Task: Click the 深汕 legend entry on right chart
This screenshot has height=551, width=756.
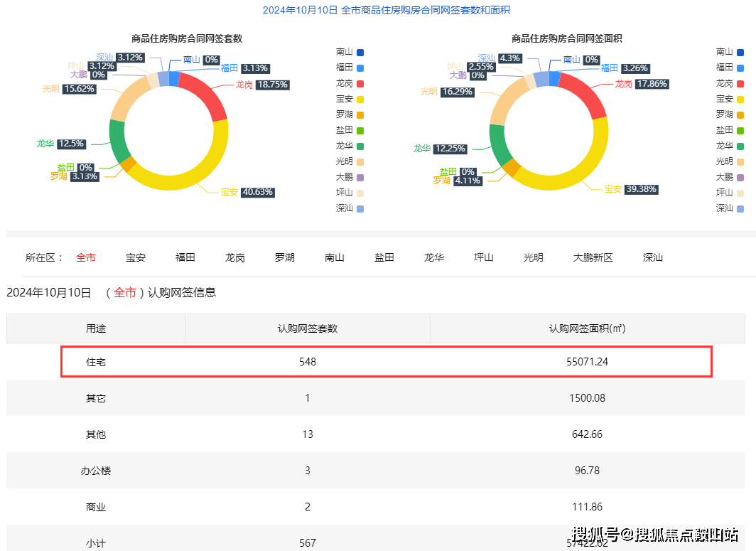Action: point(725,208)
